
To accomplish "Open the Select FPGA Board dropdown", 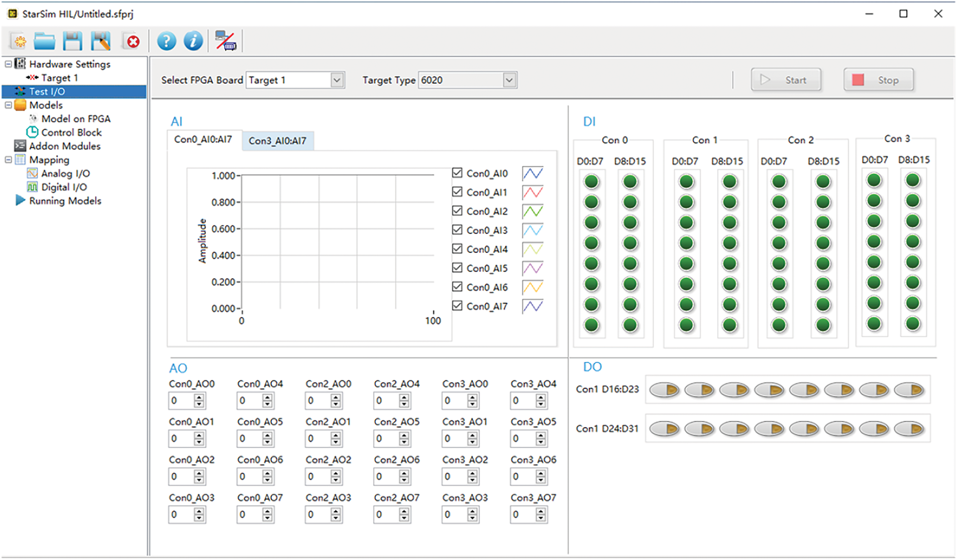I will [337, 80].
